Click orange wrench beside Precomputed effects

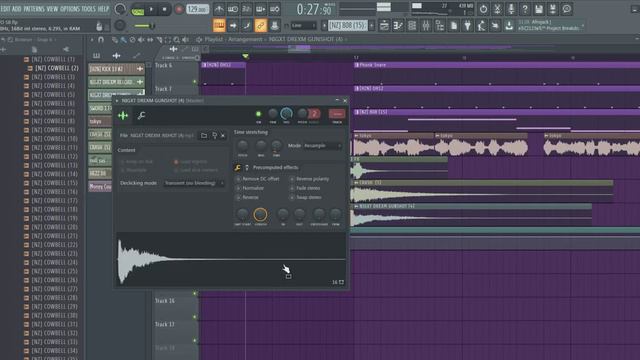click(x=237, y=167)
